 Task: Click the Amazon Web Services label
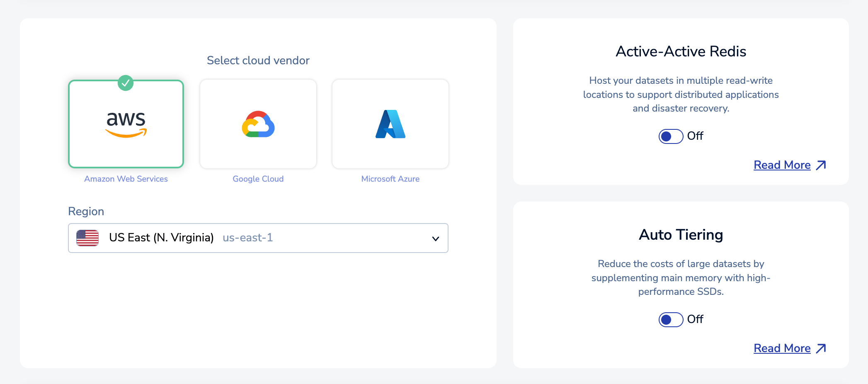pyautogui.click(x=126, y=179)
